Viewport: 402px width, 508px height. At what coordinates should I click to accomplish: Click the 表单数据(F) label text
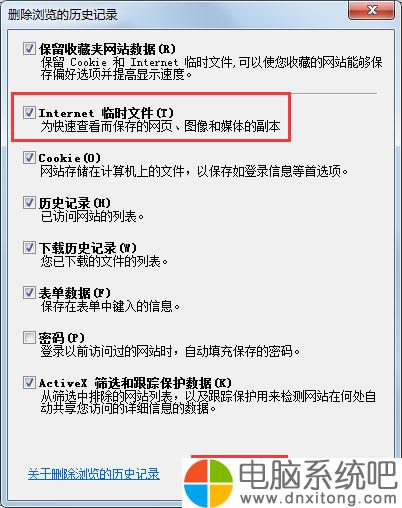click(x=74, y=293)
